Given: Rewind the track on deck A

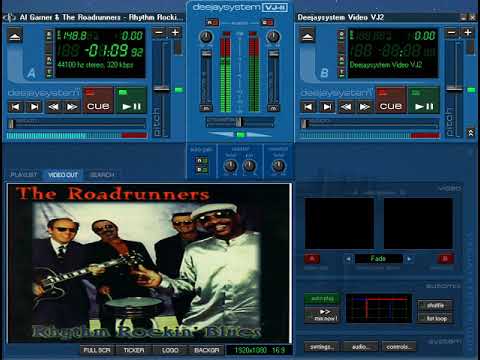Looking at the screenshot, I should [53, 107].
